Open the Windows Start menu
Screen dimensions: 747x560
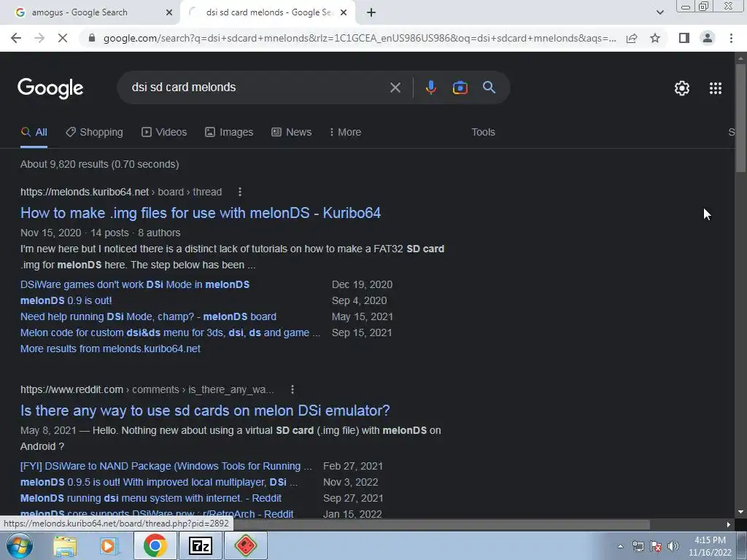pyautogui.click(x=19, y=545)
